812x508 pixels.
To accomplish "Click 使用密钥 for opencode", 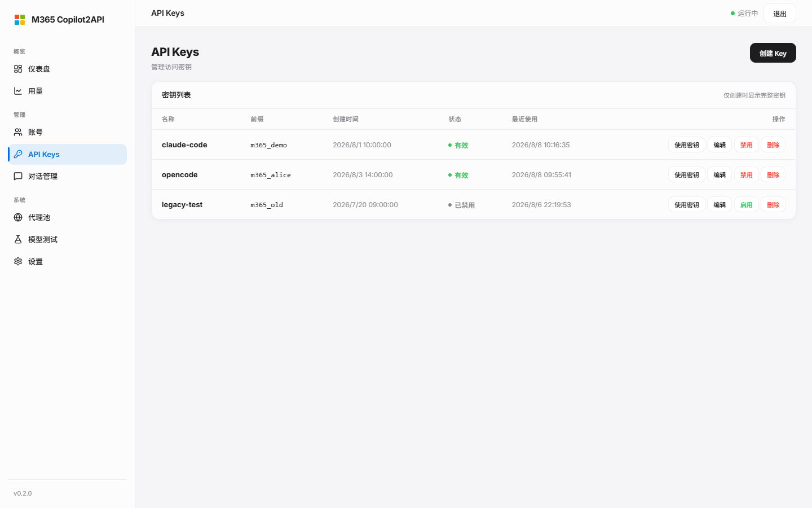I will pyautogui.click(x=687, y=175).
